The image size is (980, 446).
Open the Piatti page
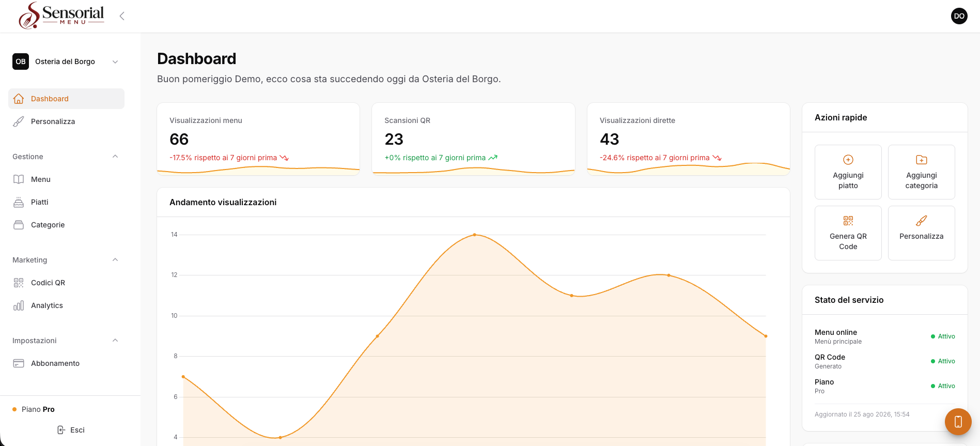(x=66, y=202)
